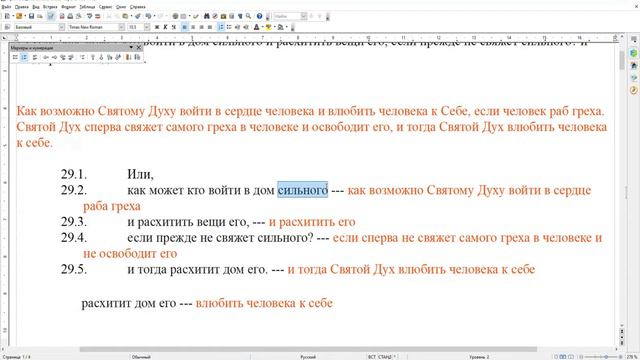Click the Русский language status field
Image resolution: width=640 pixels, height=360 pixels.
308,357
